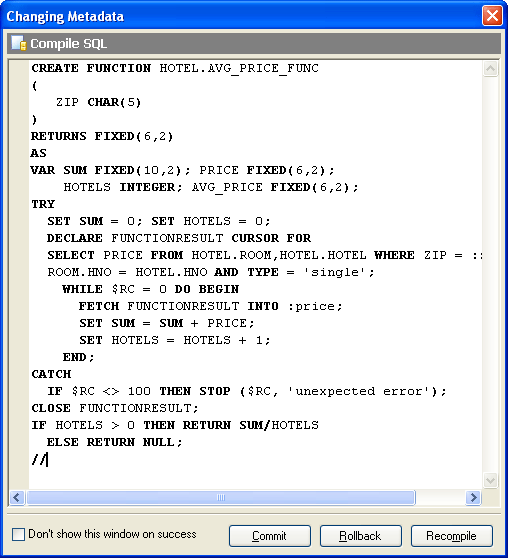The width and height of the screenshot is (508, 558).
Task: Click the horizontal scrollbar thumb
Action: (221, 497)
